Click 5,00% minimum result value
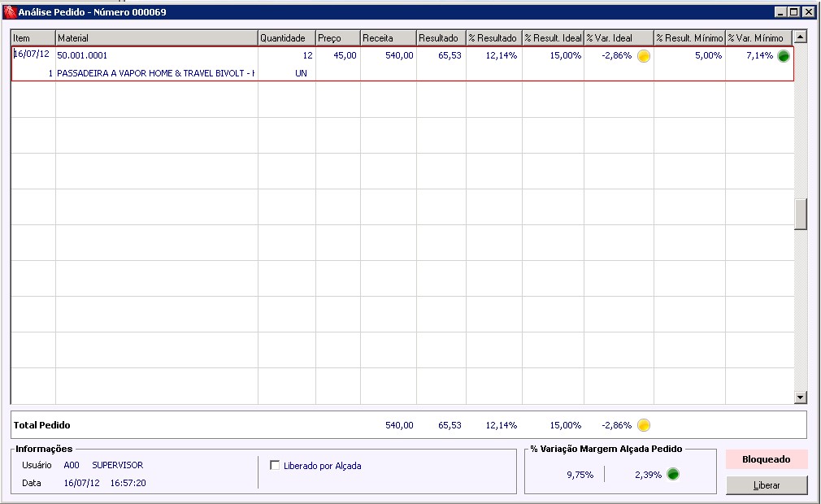Viewport: 821px width, 504px height. click(x=709, y=55)
